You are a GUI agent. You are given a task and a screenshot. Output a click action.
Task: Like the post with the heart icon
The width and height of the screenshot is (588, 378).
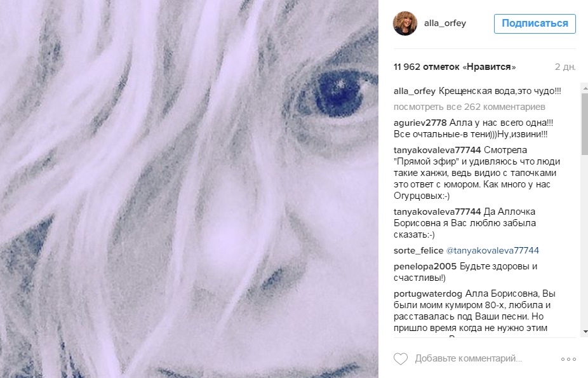pos(401,359)
